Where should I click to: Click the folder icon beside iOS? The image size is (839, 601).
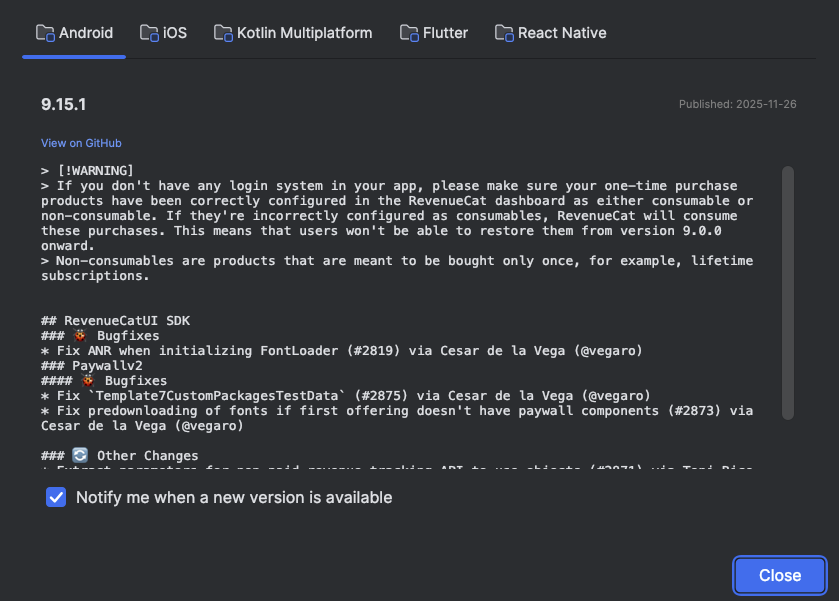click(149, 33)
